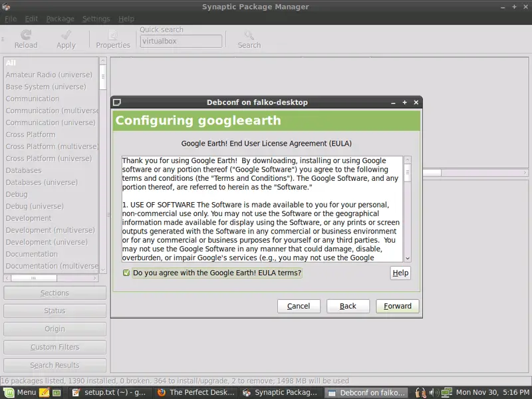The width and height of the screenshot is (532, 399).
Task: Click the Debconf dialog window menu icon
Action: (117, 102)
